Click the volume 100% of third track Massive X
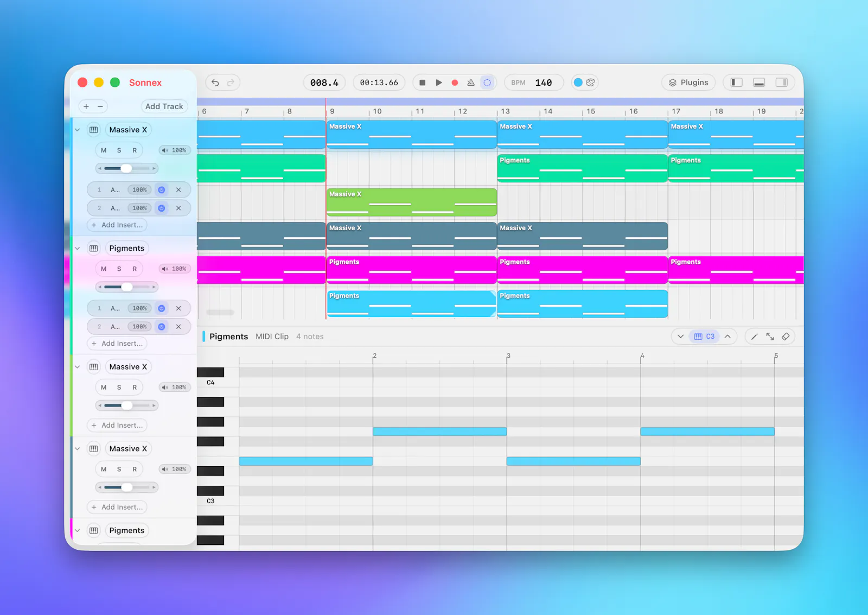This screenshot has height=615, width=868. (175, 388)
